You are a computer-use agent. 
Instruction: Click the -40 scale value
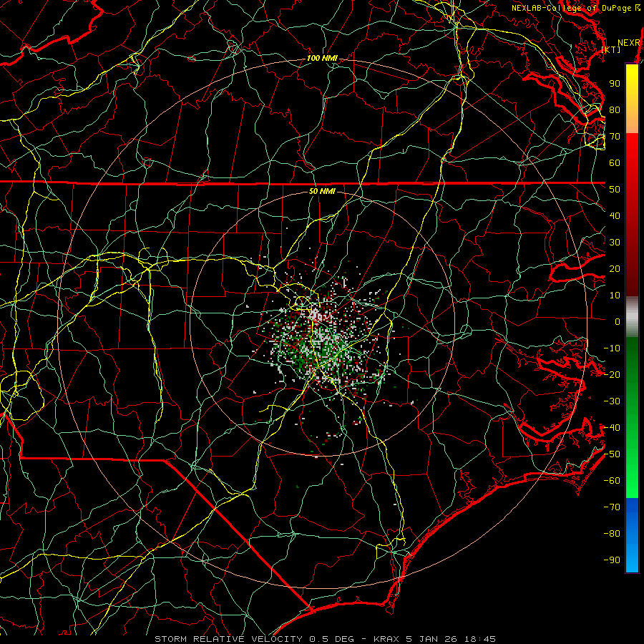[612, 428]
